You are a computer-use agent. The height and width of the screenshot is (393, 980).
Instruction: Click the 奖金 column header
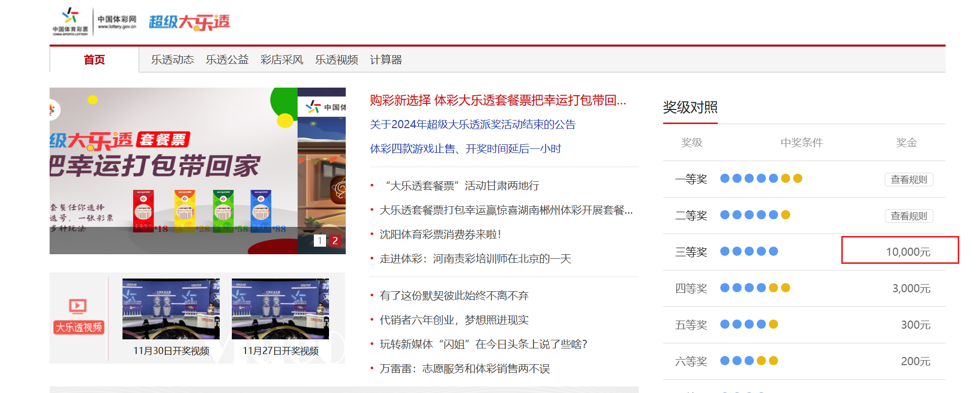tap(906, 143)
